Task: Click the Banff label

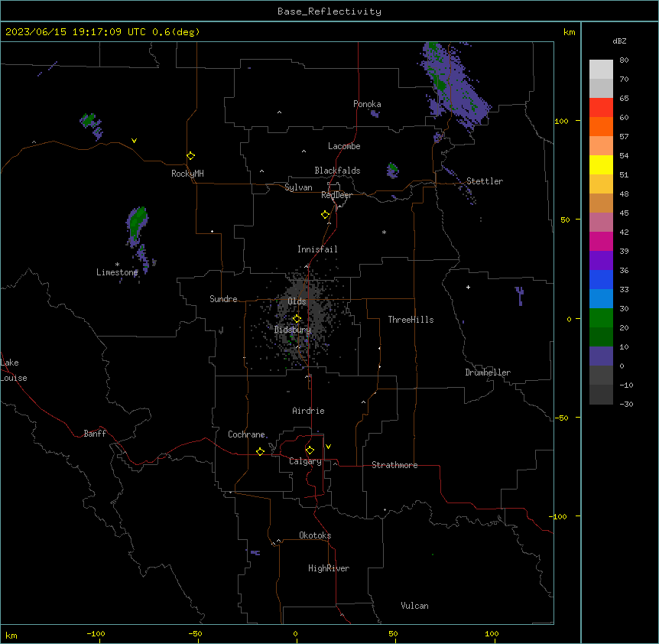Action: (95, 434)
